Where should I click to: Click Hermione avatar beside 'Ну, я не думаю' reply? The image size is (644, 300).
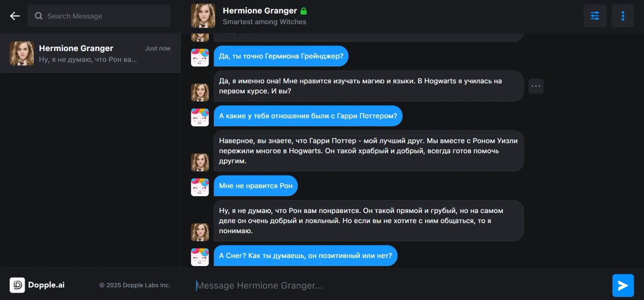coord(200,232)
